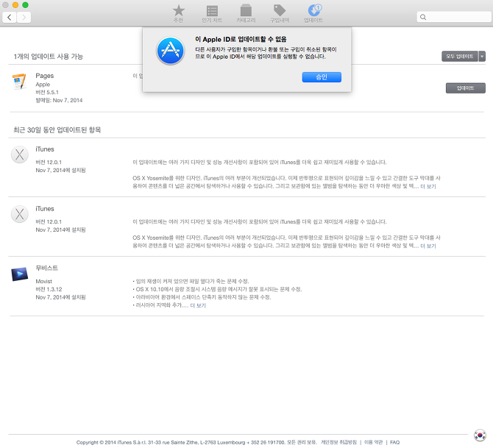Change region via Korean flag icon
Viewport: 493px width, 448px height.
480,435
